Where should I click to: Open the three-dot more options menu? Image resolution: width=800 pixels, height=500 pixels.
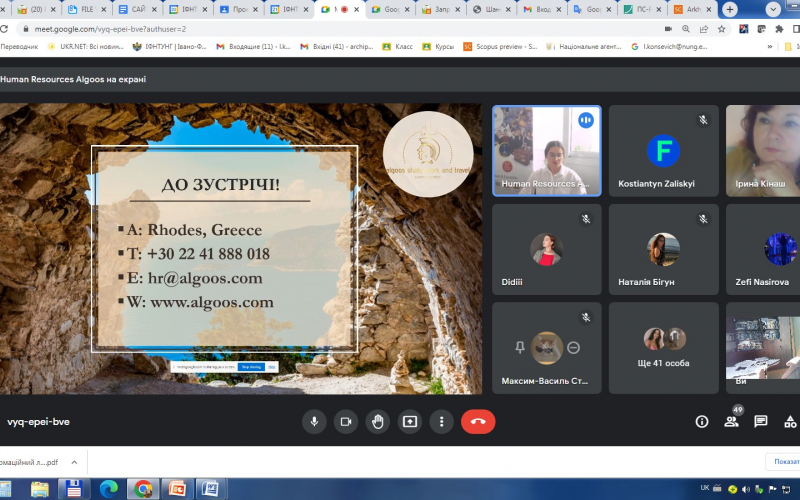[441, 422]
